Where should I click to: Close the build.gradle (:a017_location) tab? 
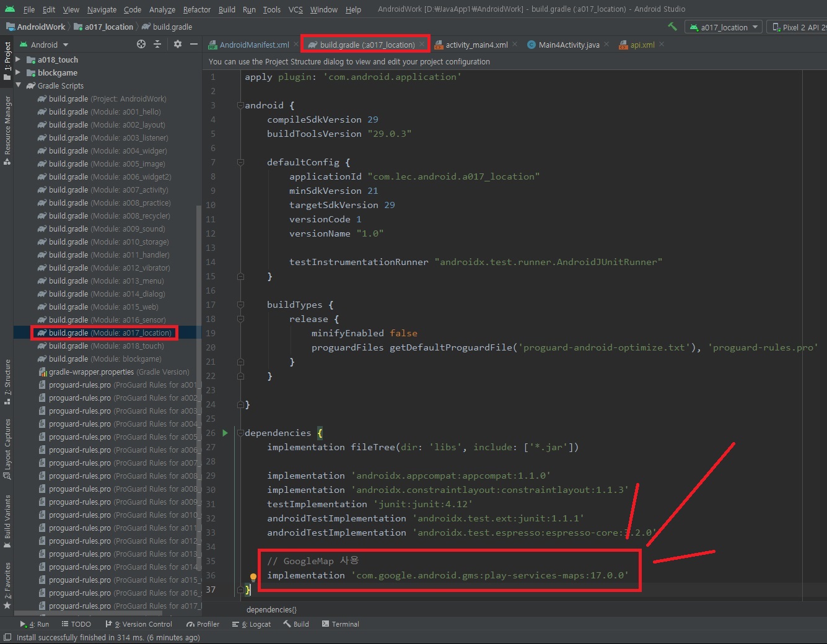click(421, 45)
